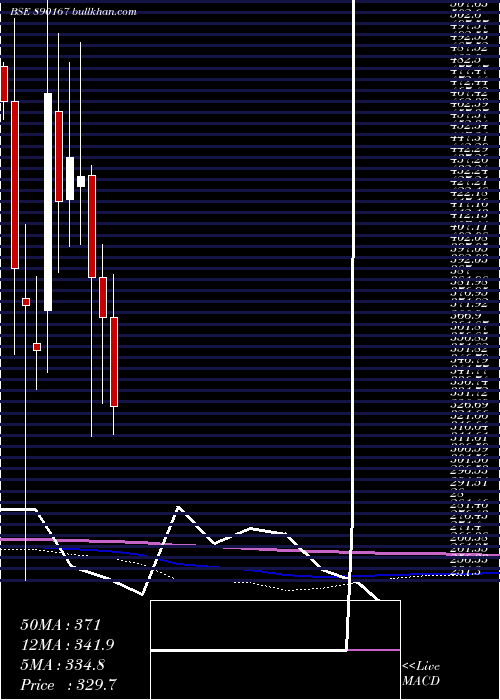Click the 5MA : 334.8 readout
The height and width of the screenshot is (700, 500).
62,665
